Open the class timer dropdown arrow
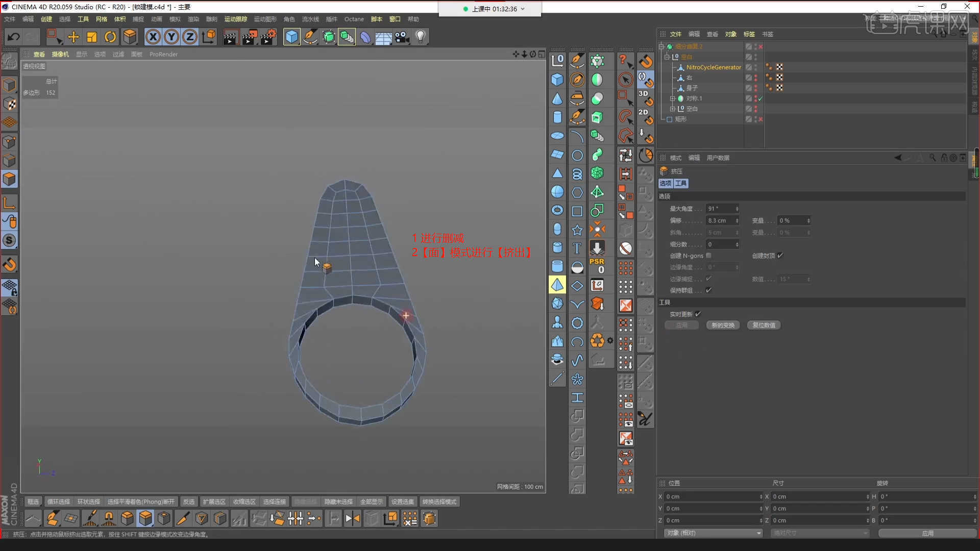The width and height of the screenshot is (980, 551). coord(523,9)
